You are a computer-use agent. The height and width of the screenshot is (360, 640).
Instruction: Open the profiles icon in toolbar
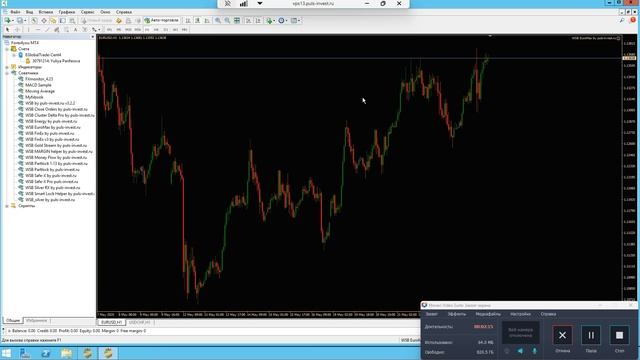click(x=20, y=20)
